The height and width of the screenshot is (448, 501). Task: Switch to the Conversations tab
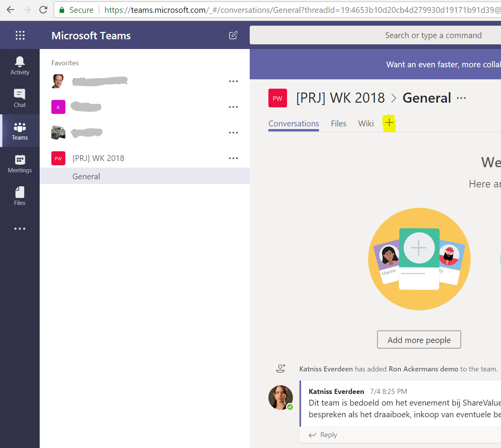294,124
